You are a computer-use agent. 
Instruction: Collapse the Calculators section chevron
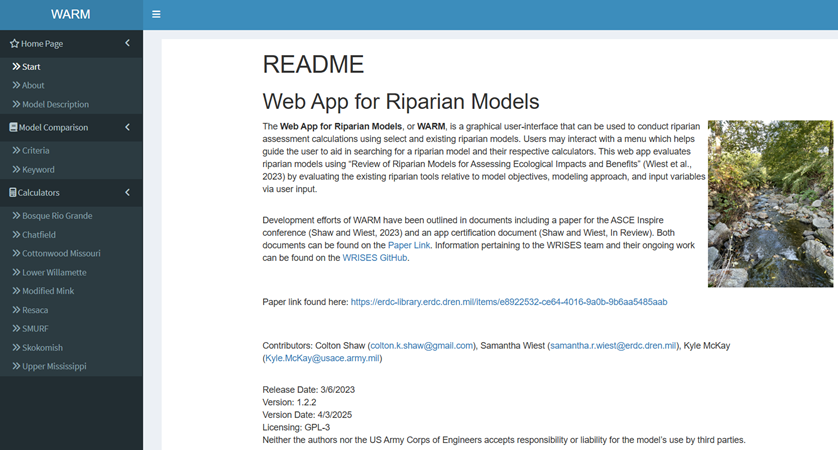point(127,192)
